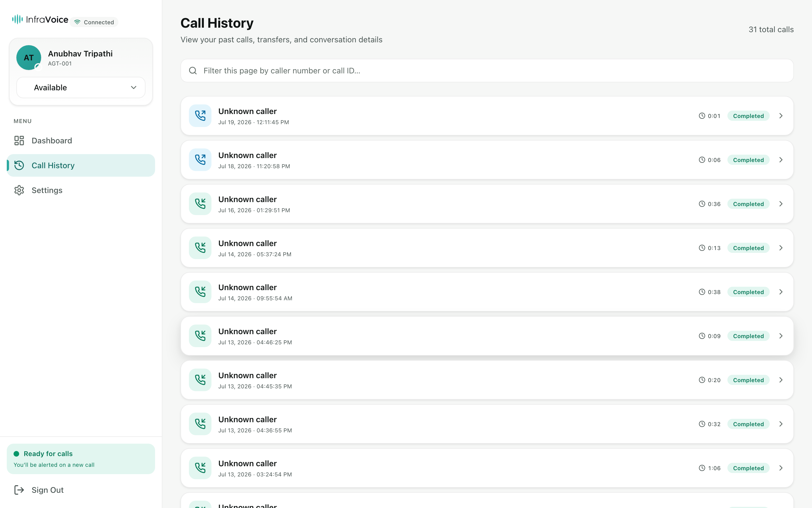The image size is (812, 508).
Task: Click the Sign Out arrow icon
Action: click(19, 490)
